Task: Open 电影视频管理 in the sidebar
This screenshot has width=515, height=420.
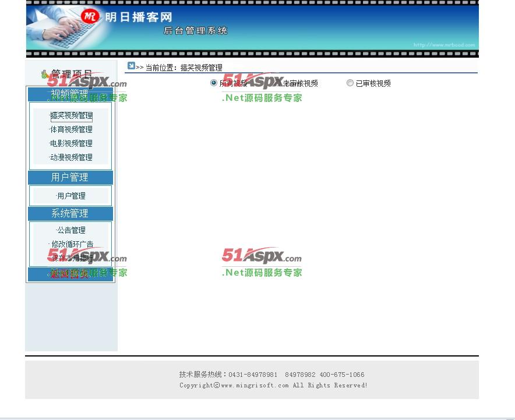Action: tap(71, 143)
